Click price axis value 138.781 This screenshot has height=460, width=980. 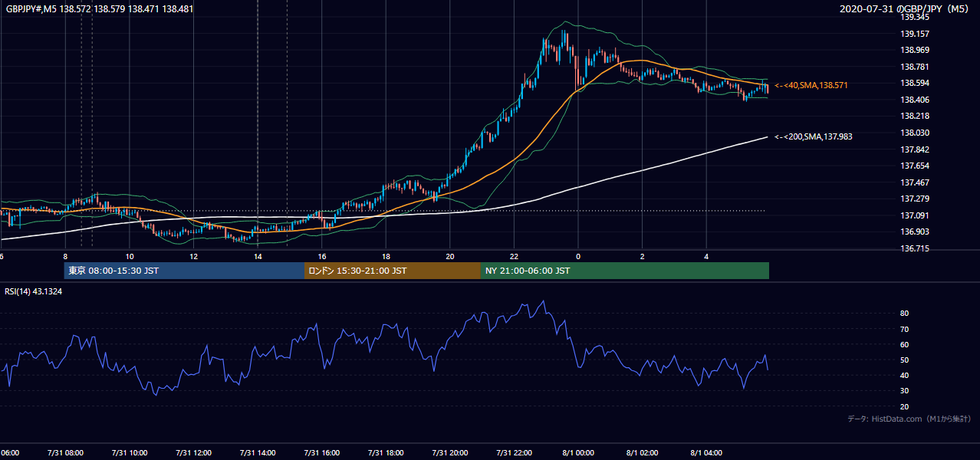(914, 67)
